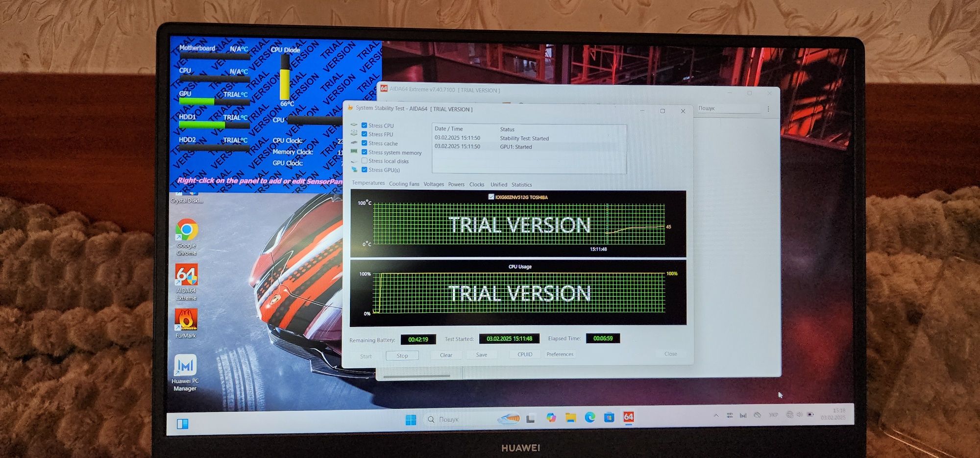Uncheck the Stress cache checkbox
980x458 pixels.
pos(364,143)
